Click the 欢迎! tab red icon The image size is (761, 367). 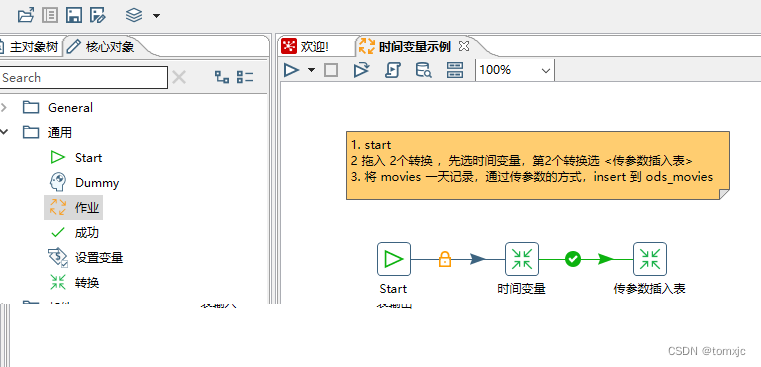(289, 47)
